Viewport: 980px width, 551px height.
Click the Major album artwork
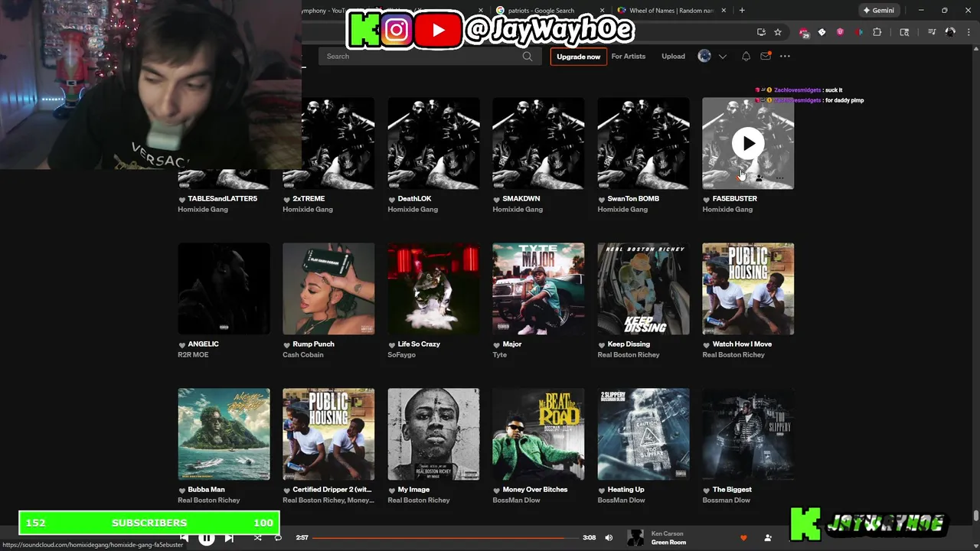tap(538, 289)
